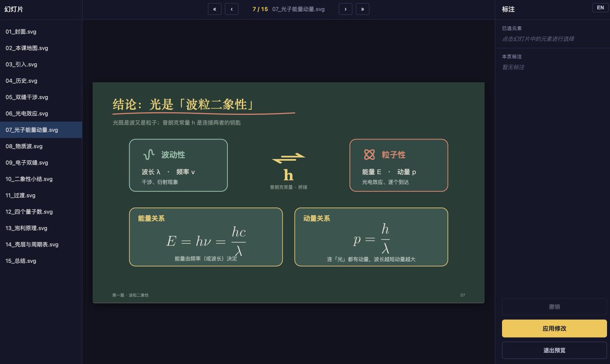
Task: Select slide page number 07
Action: click(x=463, y=295)
